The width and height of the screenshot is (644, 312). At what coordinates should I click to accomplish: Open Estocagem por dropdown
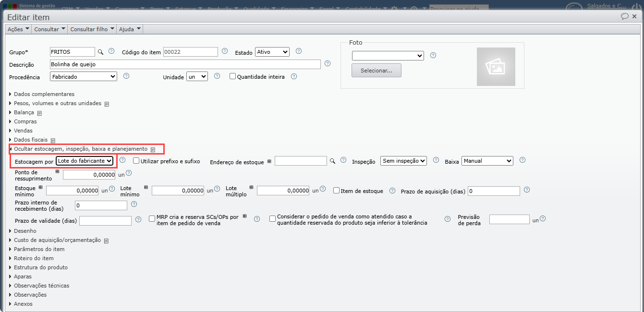pos(85,161)
